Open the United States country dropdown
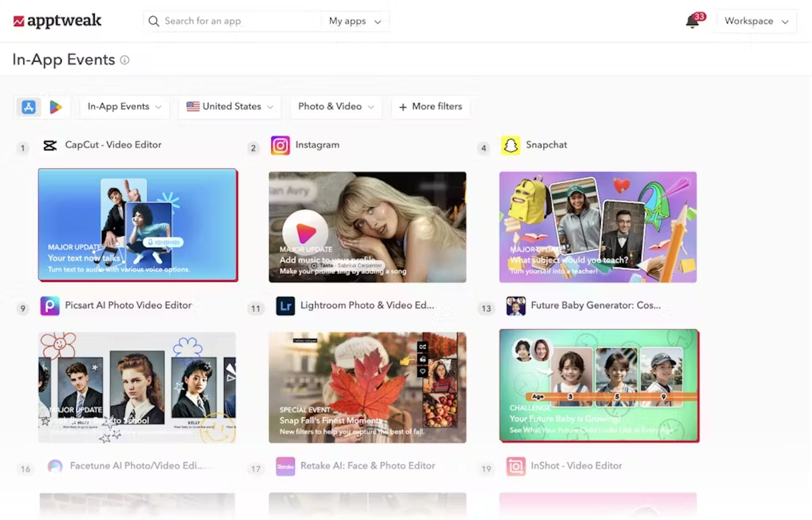Image resolution: width=812 pixels, height=520 pixels. tap(230, 107)
